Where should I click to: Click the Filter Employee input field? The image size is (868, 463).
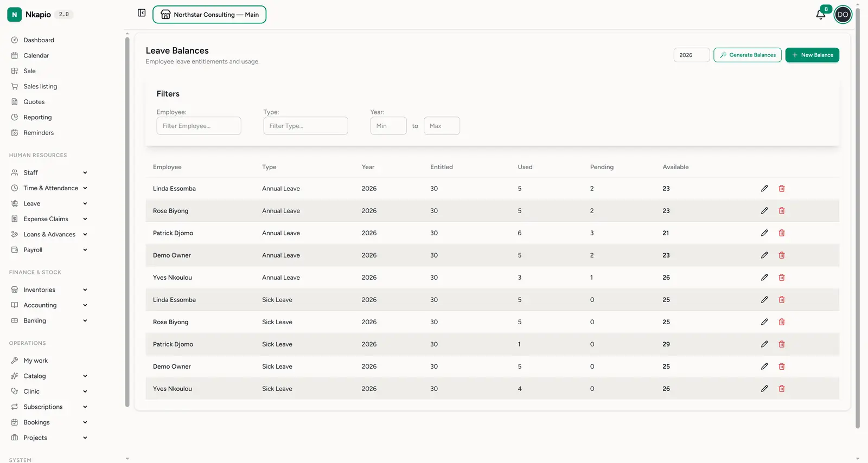pos(199,126)
